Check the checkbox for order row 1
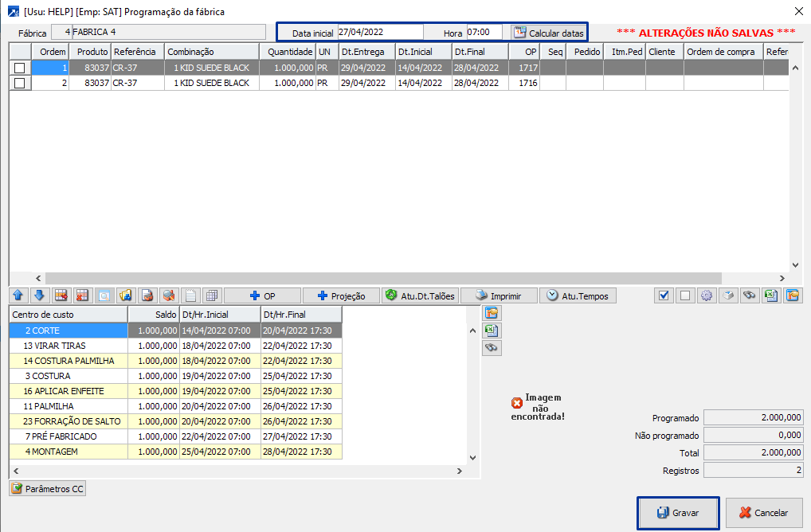The image size is (811, 532). point(20,68)
